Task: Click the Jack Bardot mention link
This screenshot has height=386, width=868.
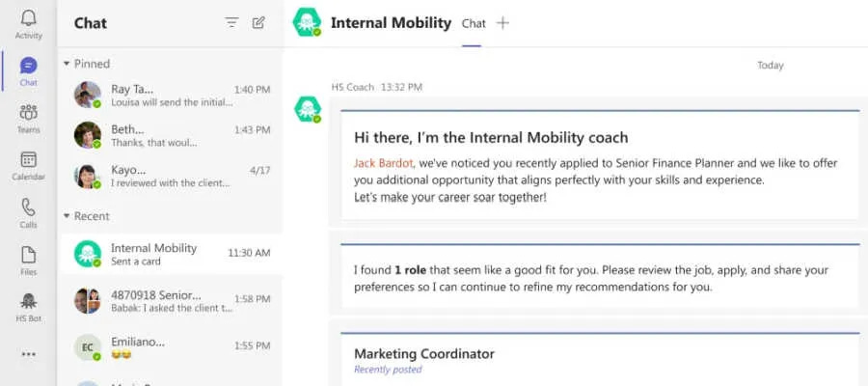Action: 383,163
